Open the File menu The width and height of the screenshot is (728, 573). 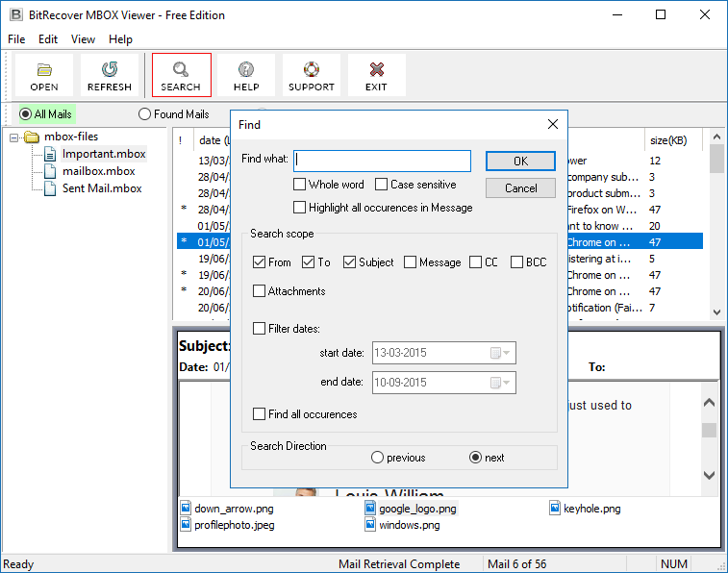pos(16,39)
